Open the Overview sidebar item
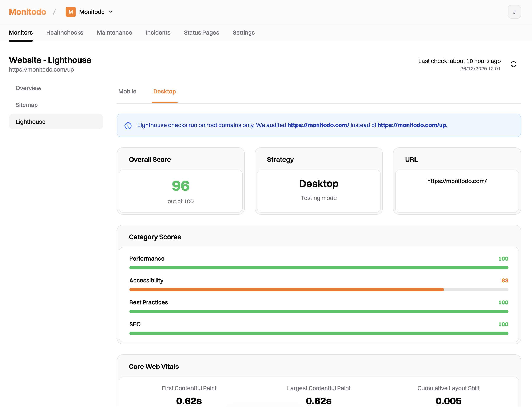The height and width of the screenshot is (407, 532). click(x=28, y=88)
